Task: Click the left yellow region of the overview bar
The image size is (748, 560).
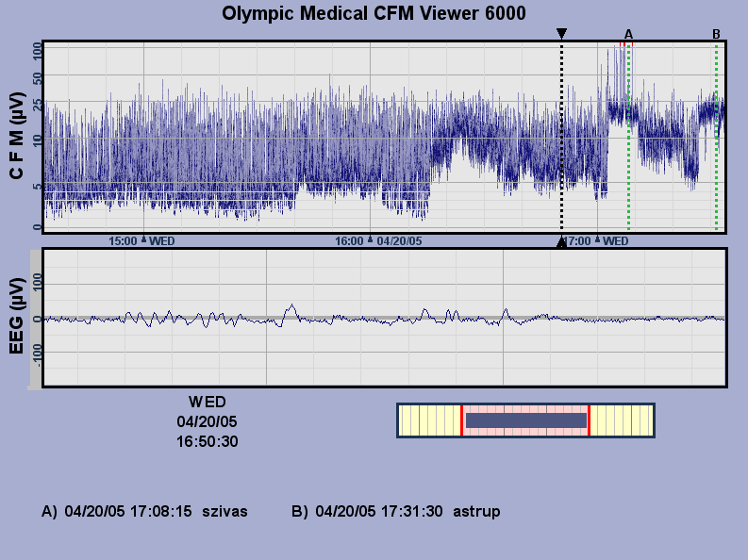Action: point(429,420)
